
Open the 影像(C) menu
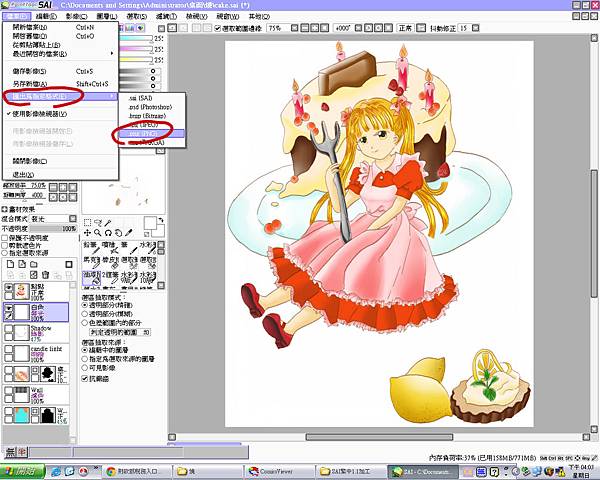pos(77,16)
